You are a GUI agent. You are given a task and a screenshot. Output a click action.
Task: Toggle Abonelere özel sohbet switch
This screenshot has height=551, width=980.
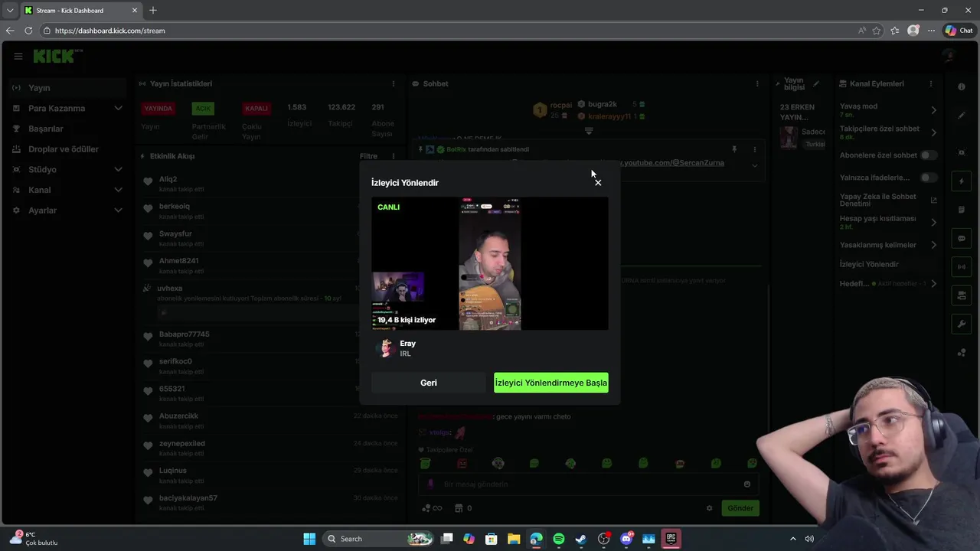928,155
